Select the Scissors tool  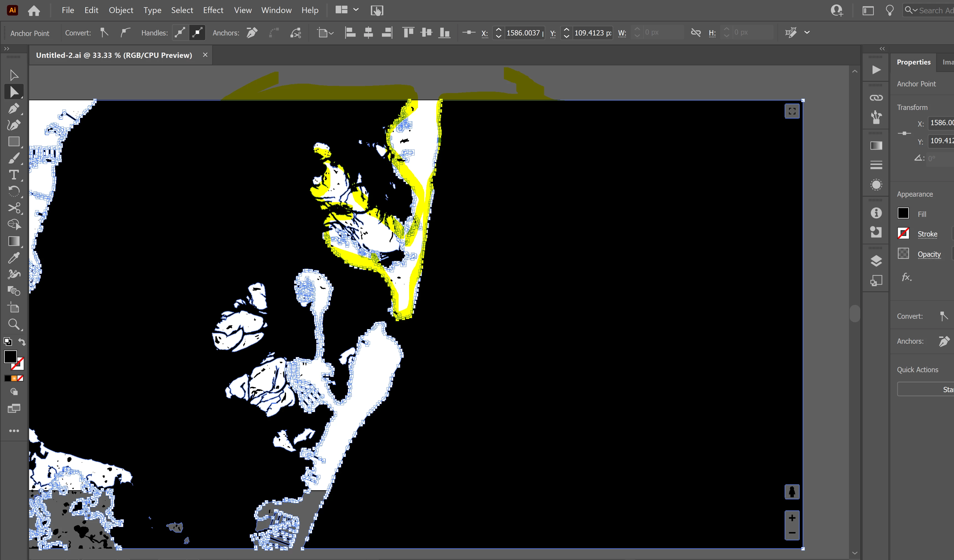[14, 208]
